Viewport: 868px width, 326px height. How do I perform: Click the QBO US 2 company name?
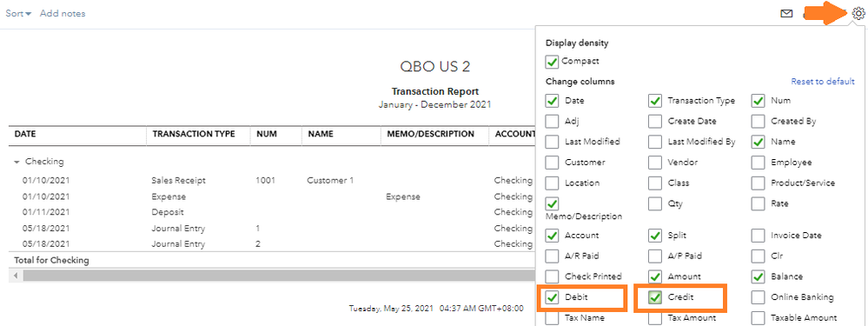(x=435, y=66)
